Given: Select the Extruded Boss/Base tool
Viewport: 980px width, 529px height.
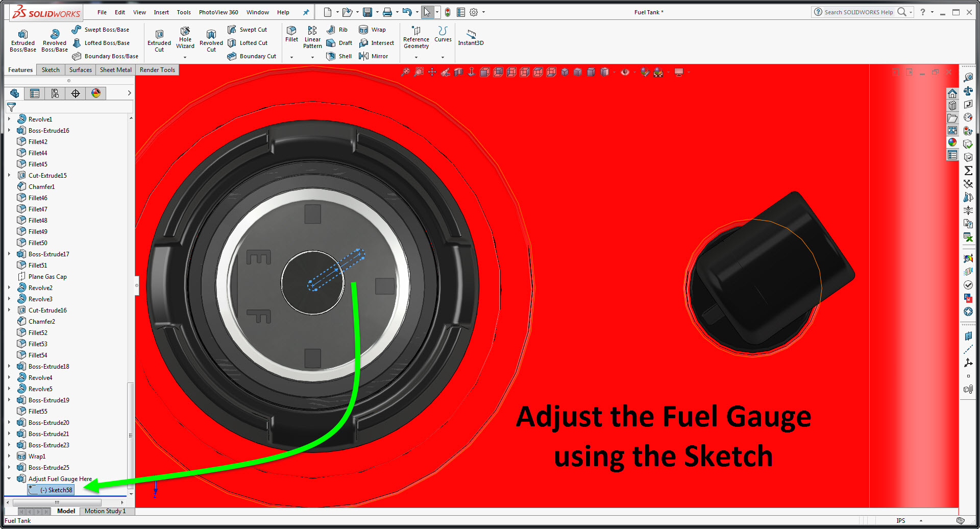Looking at the screenshot, I should [x=23, y=40].
